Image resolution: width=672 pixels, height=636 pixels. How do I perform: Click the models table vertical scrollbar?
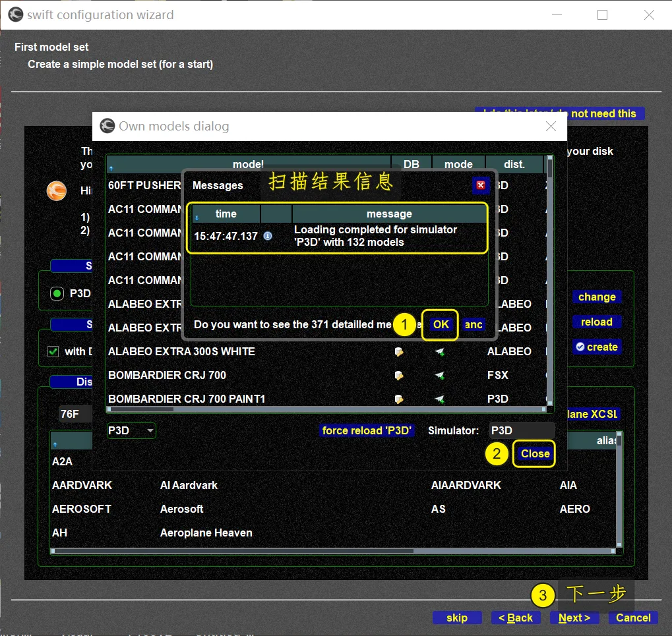[550, 281]
